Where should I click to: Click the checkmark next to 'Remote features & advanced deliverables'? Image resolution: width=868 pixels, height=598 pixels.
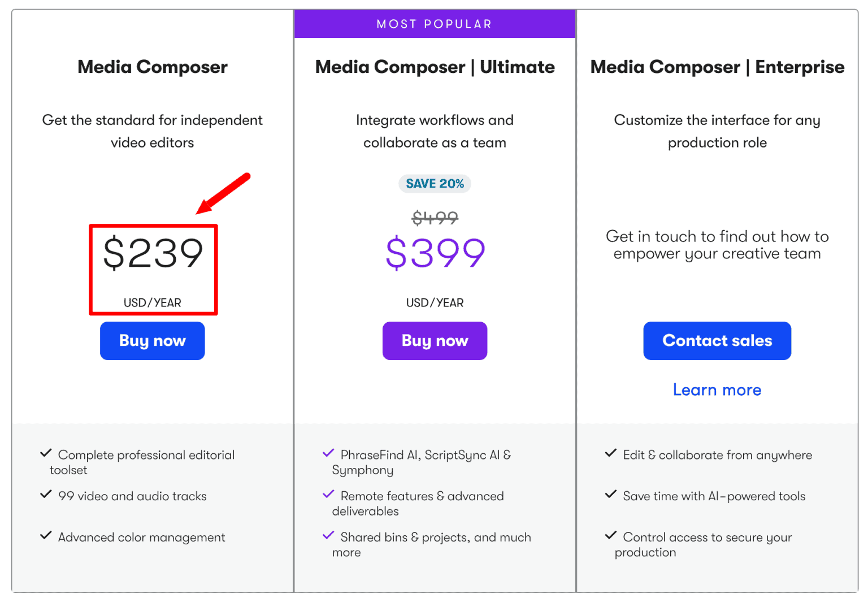tap(329, 494)
